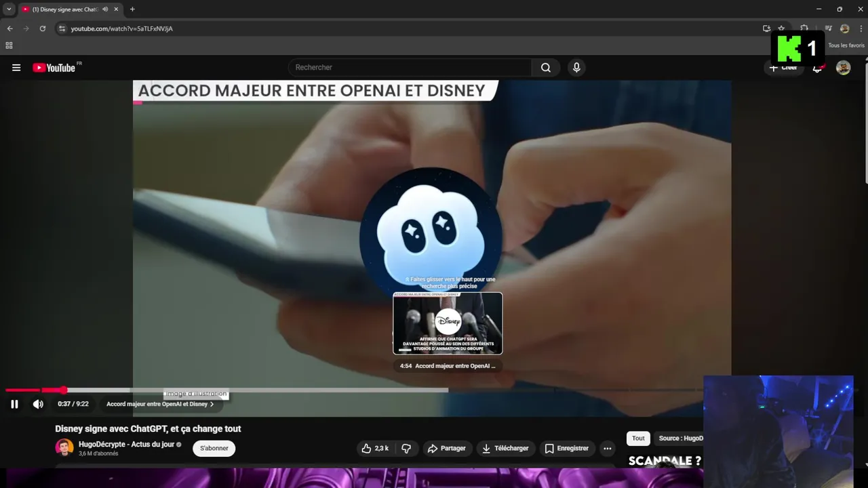Mute tab via speaker icon on tab
Screen dimensions: 868x488
[x=105, y=9]
